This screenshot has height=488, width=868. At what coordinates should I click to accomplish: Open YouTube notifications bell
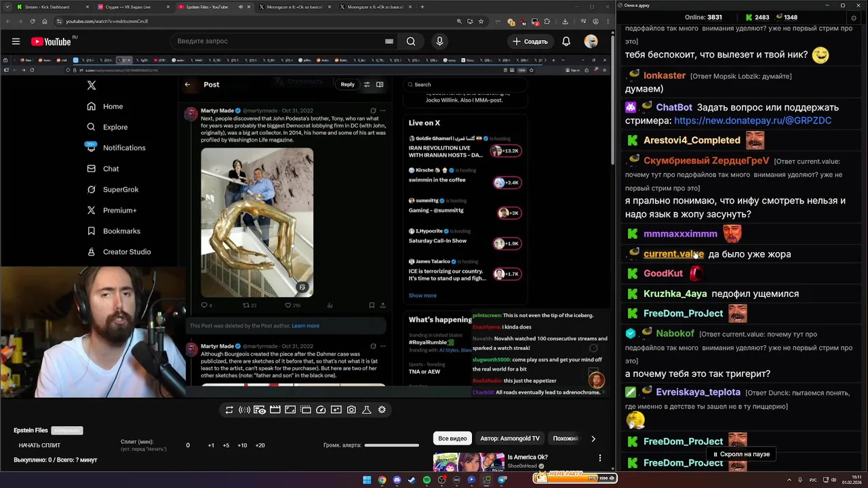click(566, 41)
